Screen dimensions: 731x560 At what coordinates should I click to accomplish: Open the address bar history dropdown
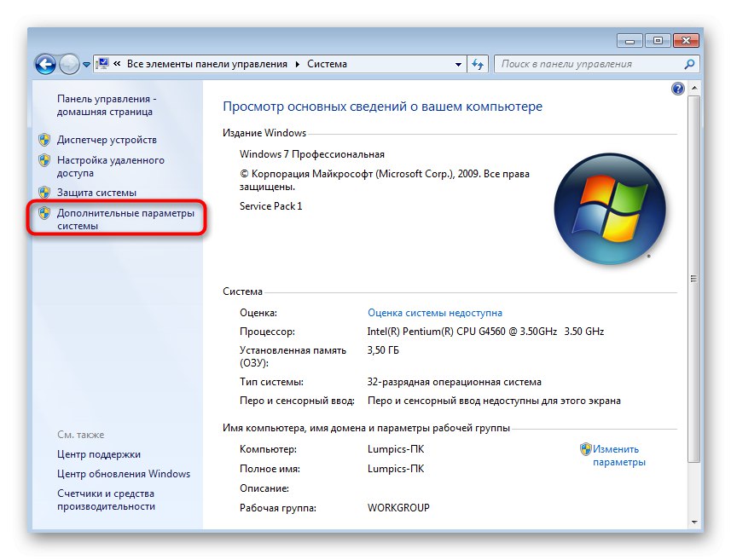pos(458,64)
